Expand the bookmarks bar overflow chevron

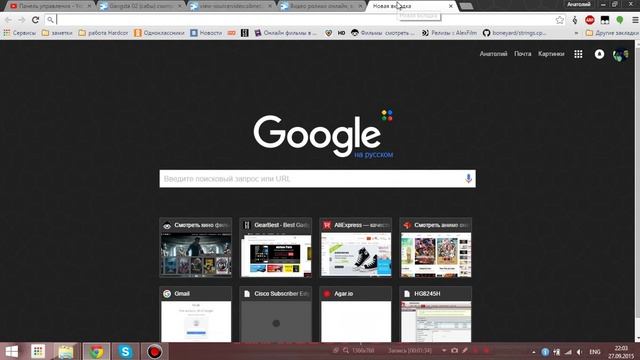[x=576, y=33]
